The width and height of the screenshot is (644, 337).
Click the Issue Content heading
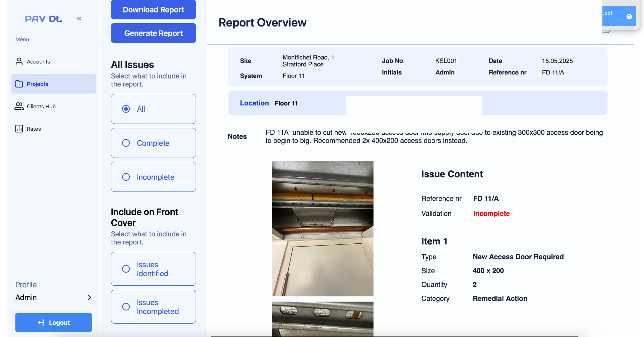click(x=452, y=174)
